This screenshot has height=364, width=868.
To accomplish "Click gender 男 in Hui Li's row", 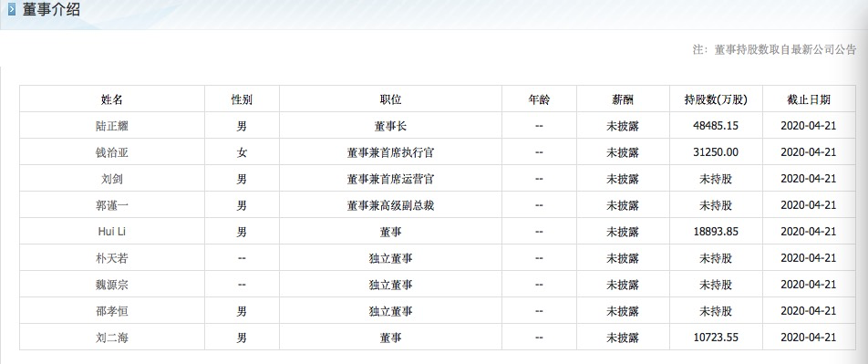I will (242, 232).
